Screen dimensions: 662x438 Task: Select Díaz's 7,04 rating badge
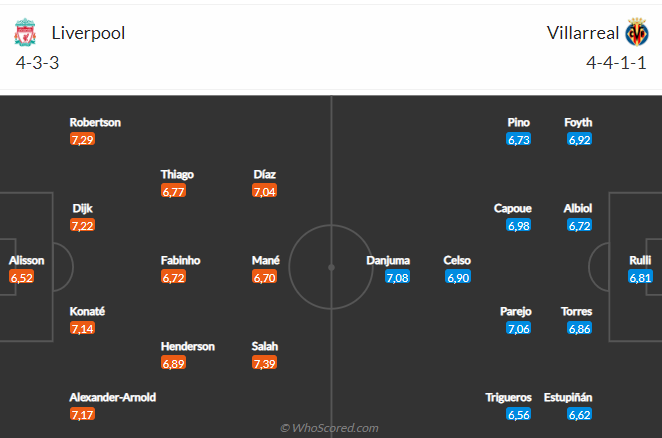265,190
